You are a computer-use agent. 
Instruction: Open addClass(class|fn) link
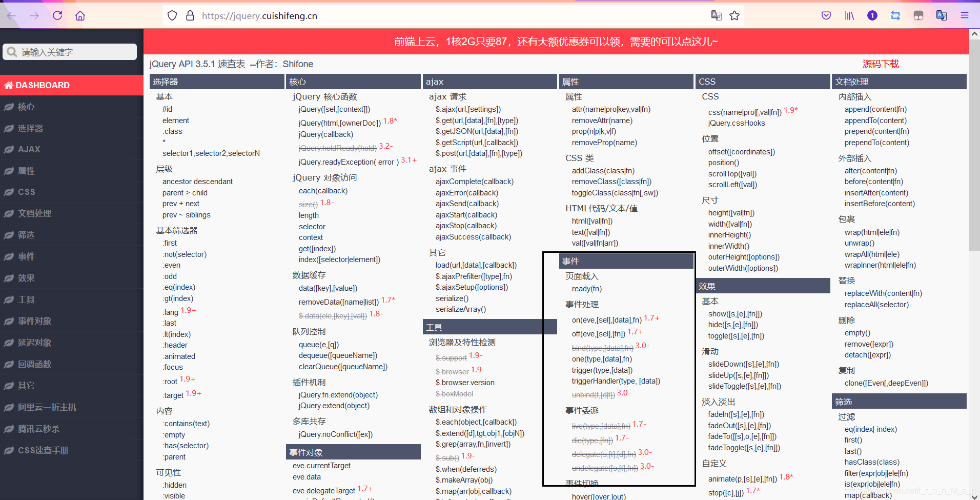tap(603, 171)
